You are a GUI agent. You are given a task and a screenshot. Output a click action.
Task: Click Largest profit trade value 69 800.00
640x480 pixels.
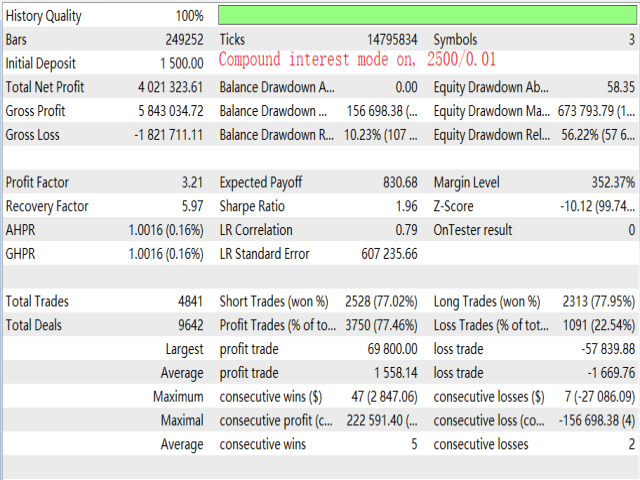click(392, 349)
